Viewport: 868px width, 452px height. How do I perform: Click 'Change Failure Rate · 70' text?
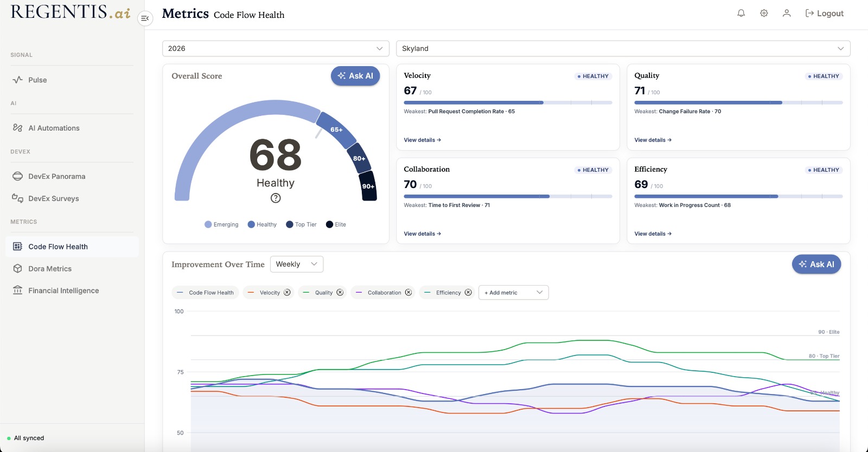point(690,112)
